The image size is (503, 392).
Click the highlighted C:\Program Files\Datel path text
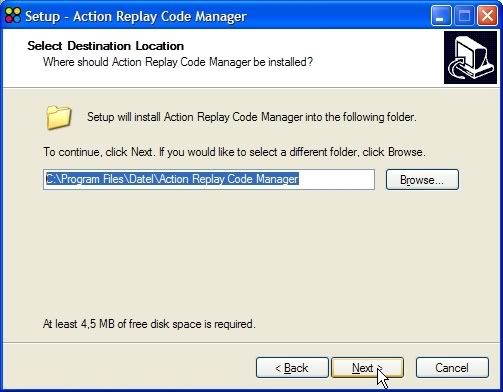coord(172,179)
